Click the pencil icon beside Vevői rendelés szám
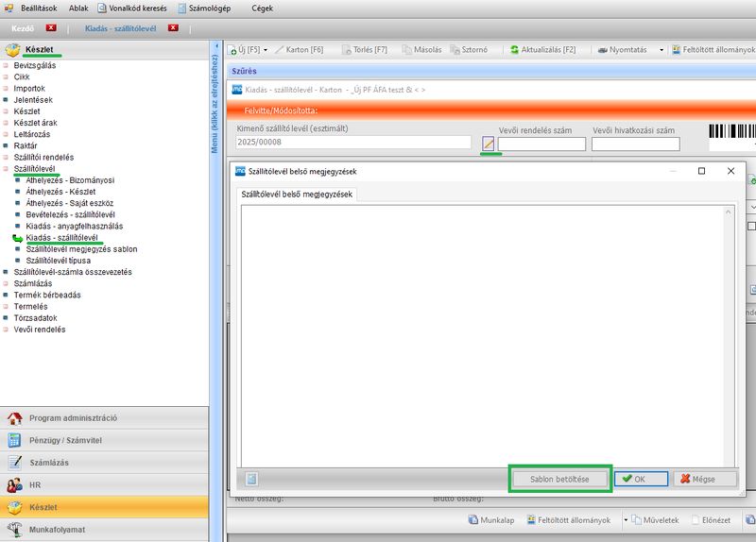Image resolution: width=756 pixels, height=542 pixels. (x=489, y=144)
